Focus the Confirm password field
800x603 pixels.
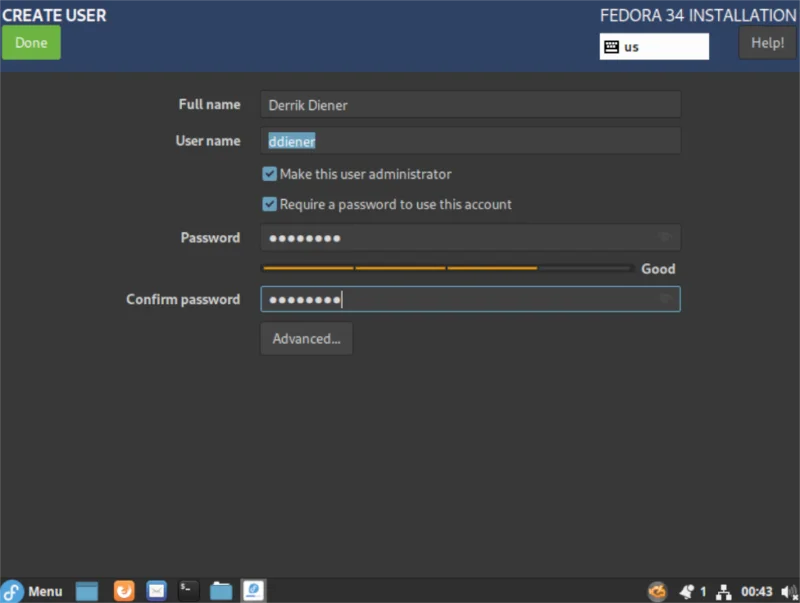pyautogui.click(x=470, y=299)
